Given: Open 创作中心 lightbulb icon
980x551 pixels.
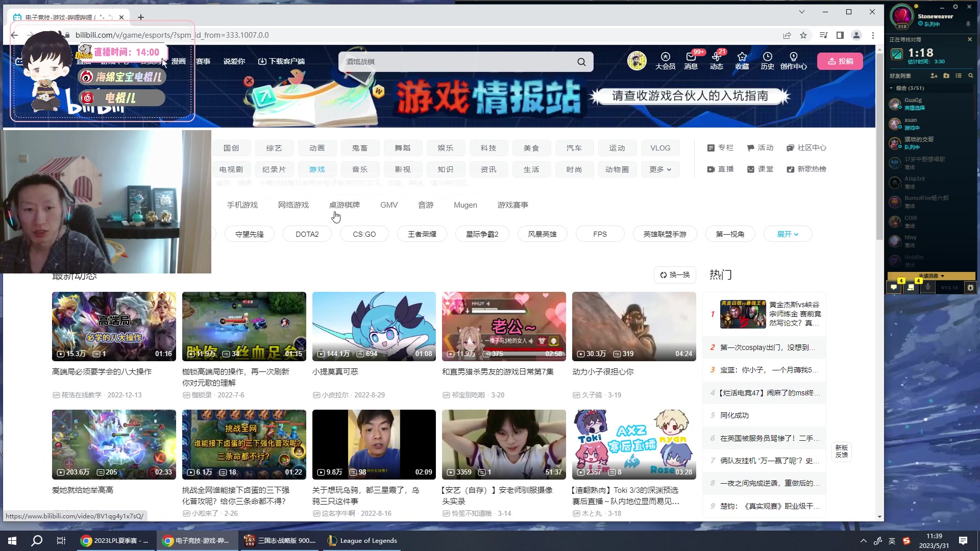Looking at the screenshot, I should tap(794, 61).
